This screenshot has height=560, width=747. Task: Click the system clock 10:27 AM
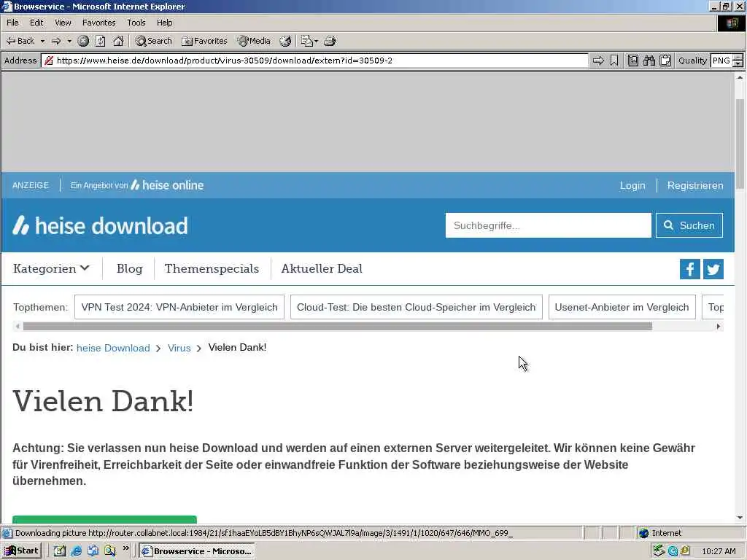(719, 551)
